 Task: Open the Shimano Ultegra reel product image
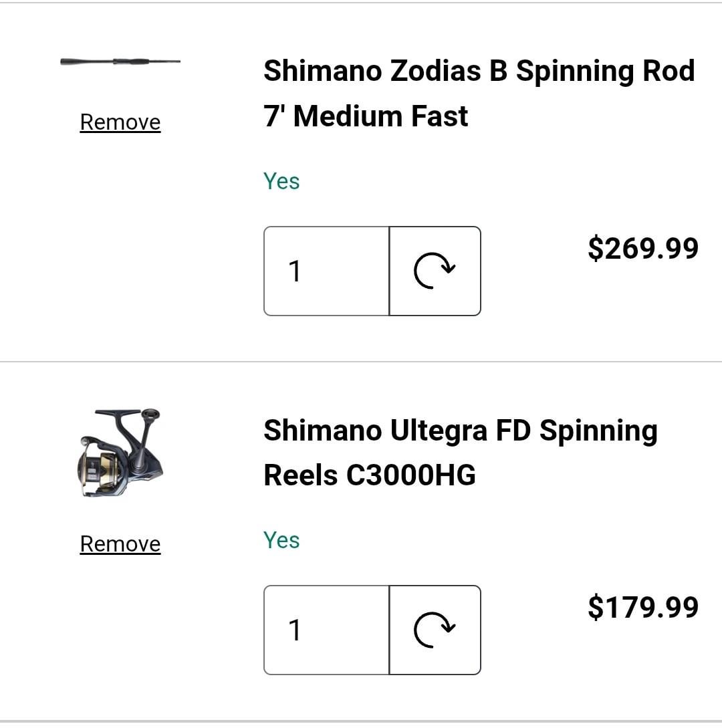120,453
